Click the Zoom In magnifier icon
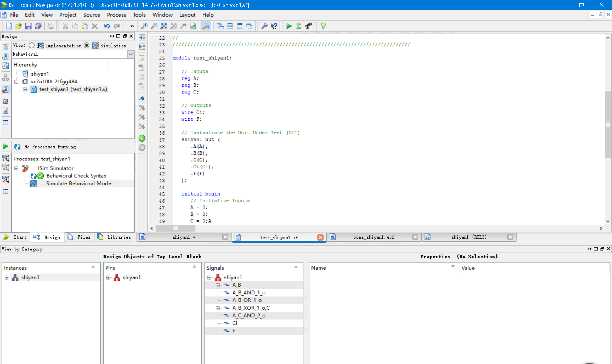The height and width of the screenshot is (364, 612). point(144,26)
